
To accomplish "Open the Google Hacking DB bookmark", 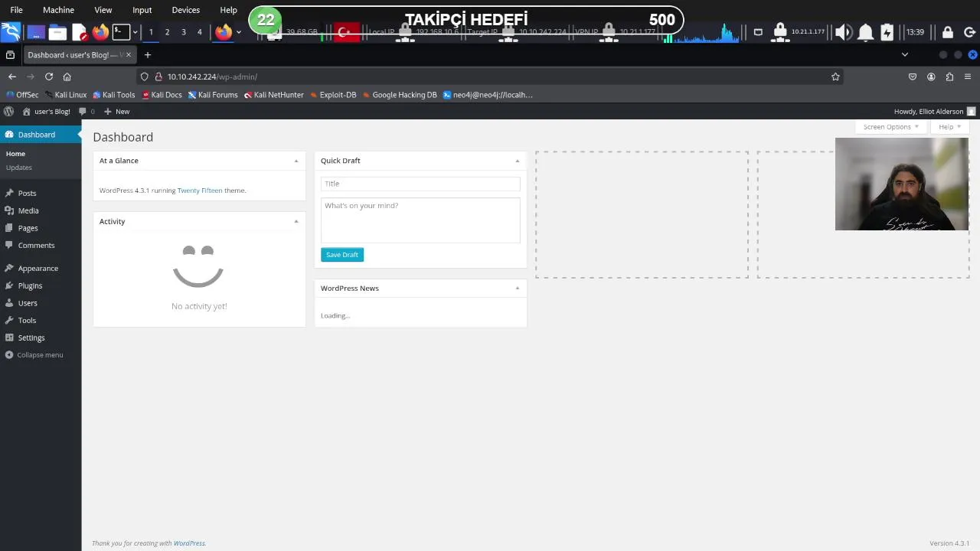I will (400, 95).
